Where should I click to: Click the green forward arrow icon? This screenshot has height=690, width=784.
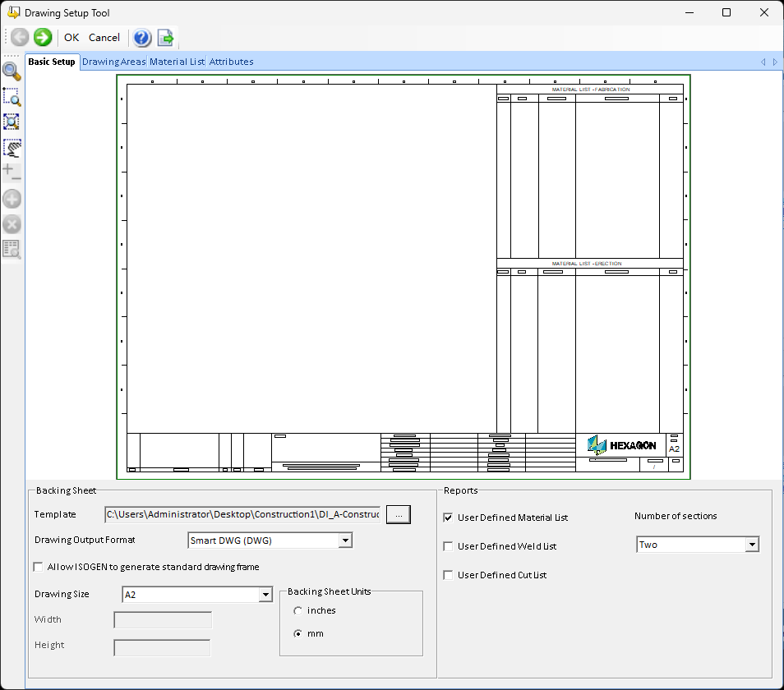[x=43, y=37]
